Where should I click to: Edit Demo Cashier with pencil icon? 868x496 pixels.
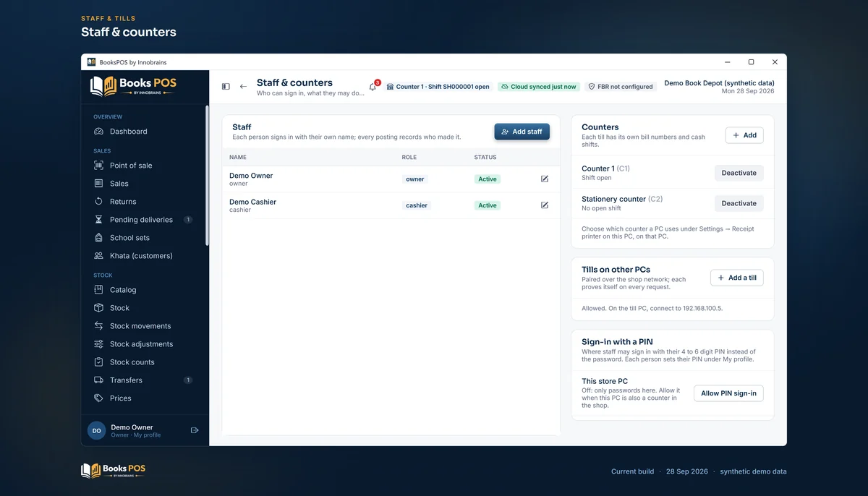pos(545,205)
